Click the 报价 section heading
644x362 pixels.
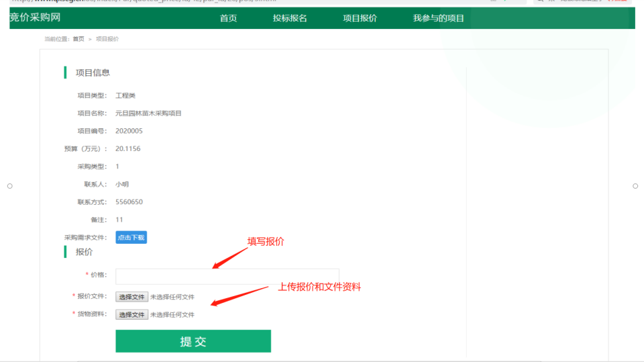pos(85,252)
